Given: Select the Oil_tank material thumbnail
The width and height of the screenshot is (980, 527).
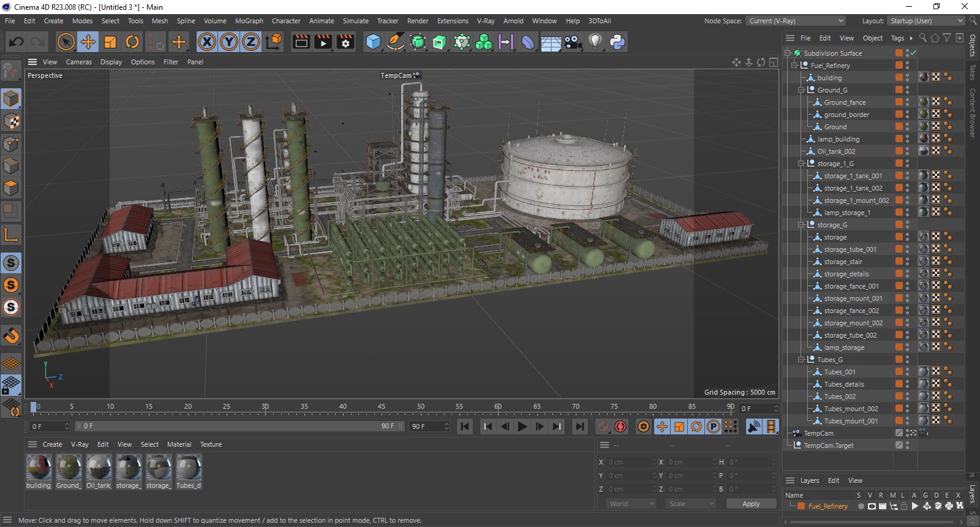Looking at the screenshot, I should (98, 468).
